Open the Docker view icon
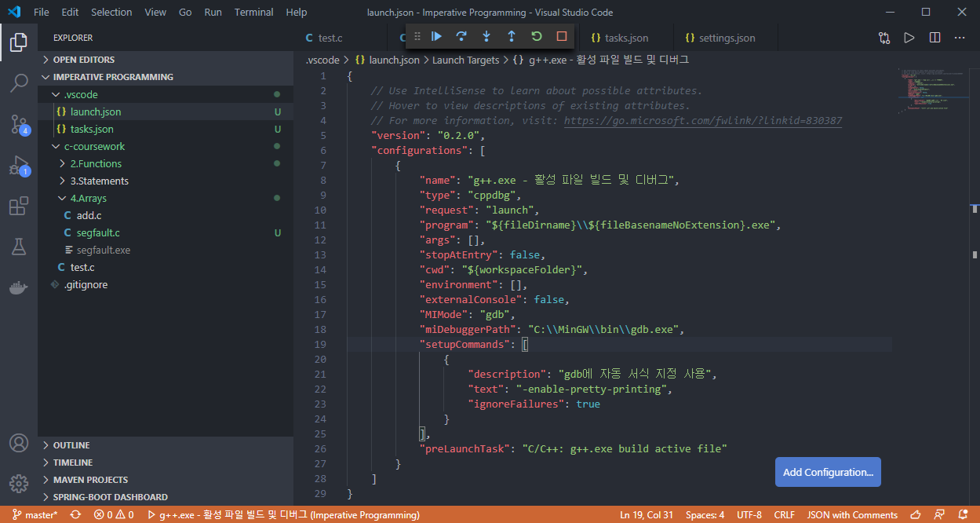Viewport: 980px width, 523px height. pyautogui.click(x=19, y=288)
